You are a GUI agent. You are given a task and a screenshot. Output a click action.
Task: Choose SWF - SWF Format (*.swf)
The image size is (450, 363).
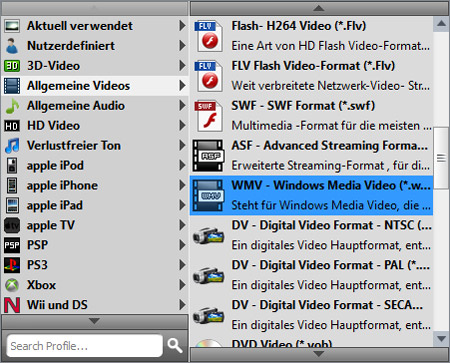(311, 116)
